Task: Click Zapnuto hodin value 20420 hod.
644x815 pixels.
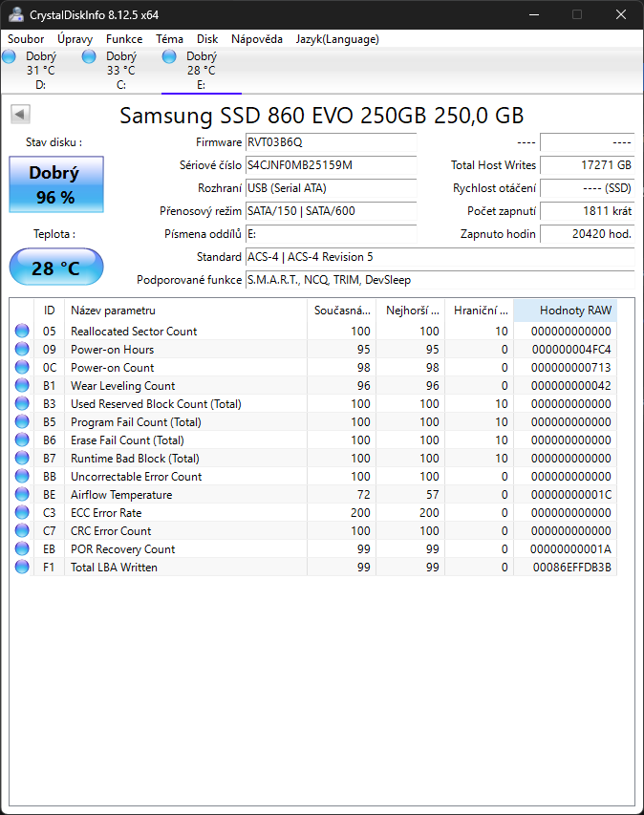Action: coord(588,234)
